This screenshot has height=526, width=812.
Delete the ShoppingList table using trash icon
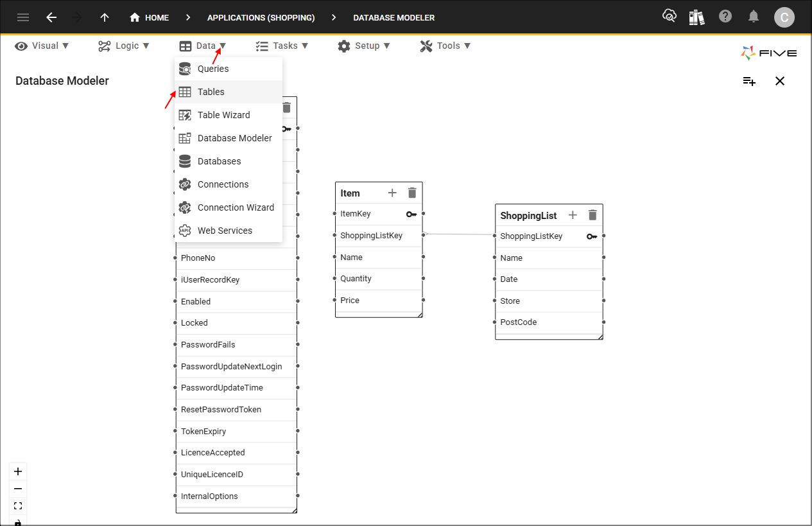[x=592, y=215]
